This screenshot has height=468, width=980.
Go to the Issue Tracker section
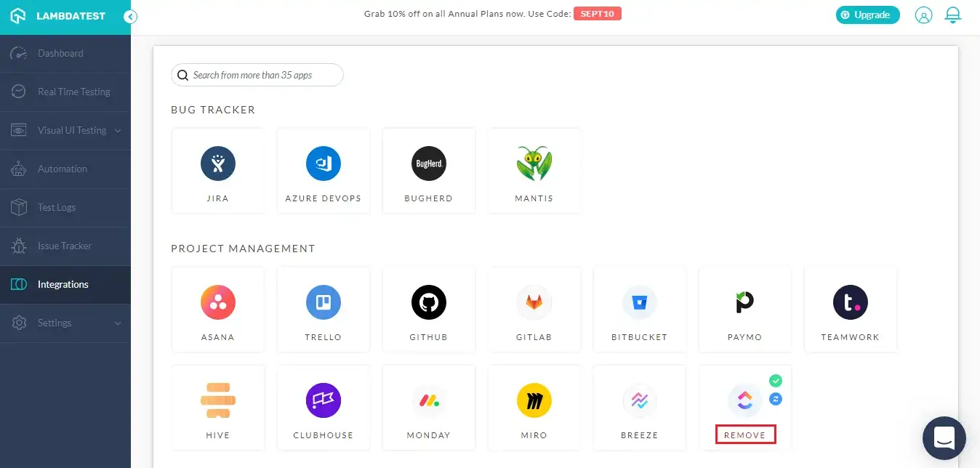[65, 246]
